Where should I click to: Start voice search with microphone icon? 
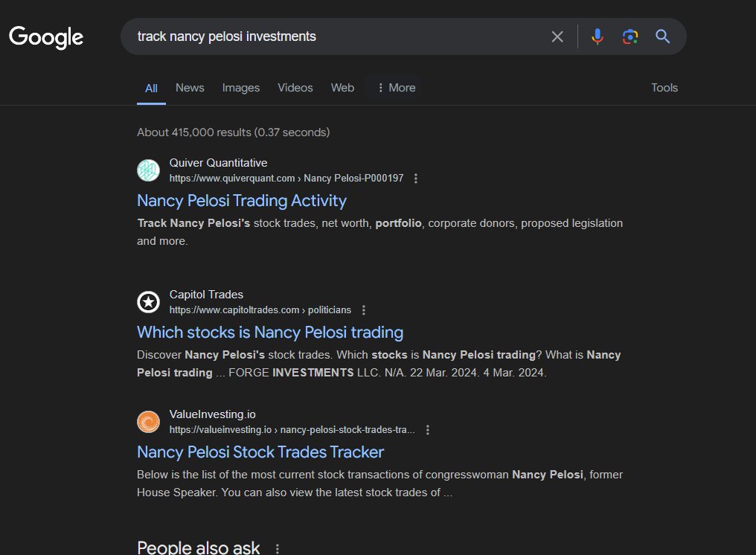click(598, 36)
